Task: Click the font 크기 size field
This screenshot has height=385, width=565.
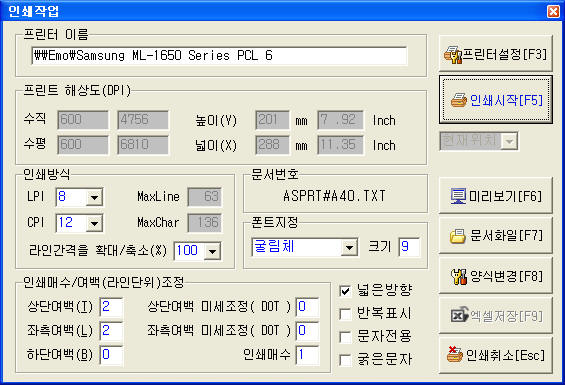Action: [x=409, y=247]
